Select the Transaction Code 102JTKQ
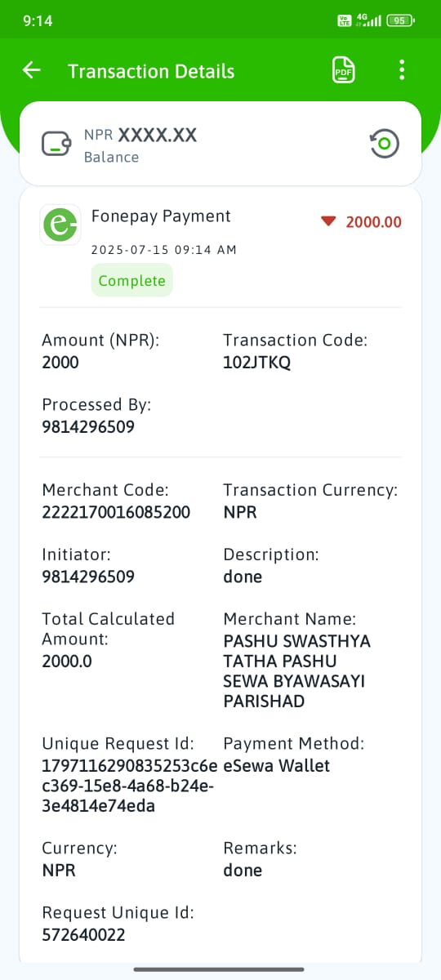Screen dimensions: 441x980 click(x=256, y=362)
